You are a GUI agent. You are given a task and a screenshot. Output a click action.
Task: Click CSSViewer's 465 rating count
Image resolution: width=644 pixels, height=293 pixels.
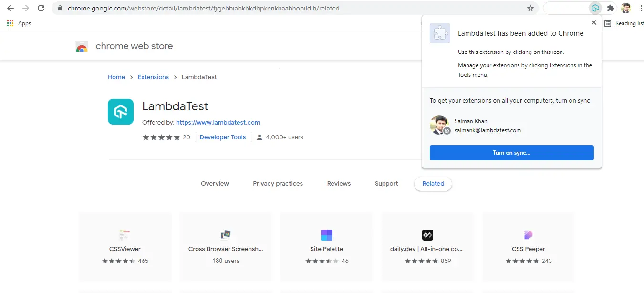(143, 261)
